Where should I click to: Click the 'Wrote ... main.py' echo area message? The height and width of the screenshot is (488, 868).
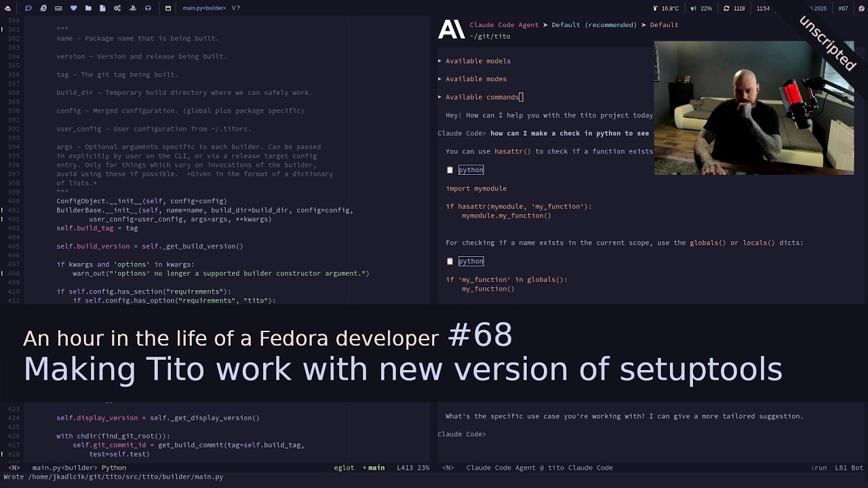click(x=113, y=477)
